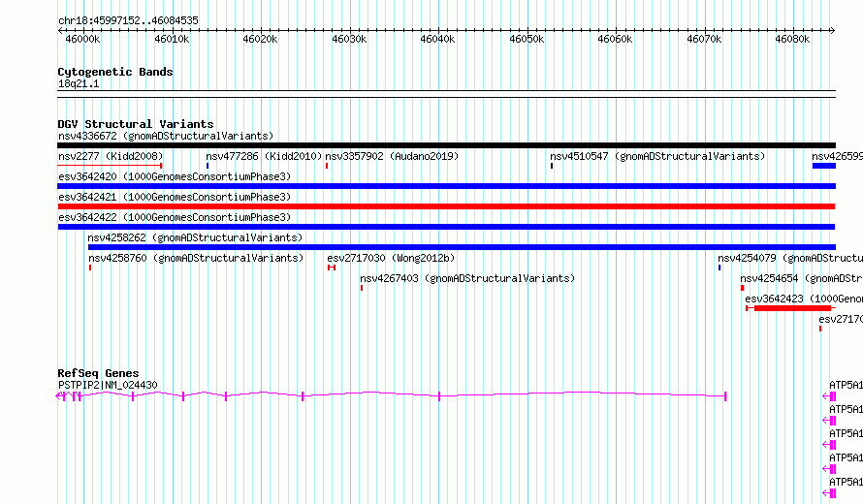This screenshot has width=863, height=504.
Task: Open variant nsv4258760 label
Action: [196, 258]
